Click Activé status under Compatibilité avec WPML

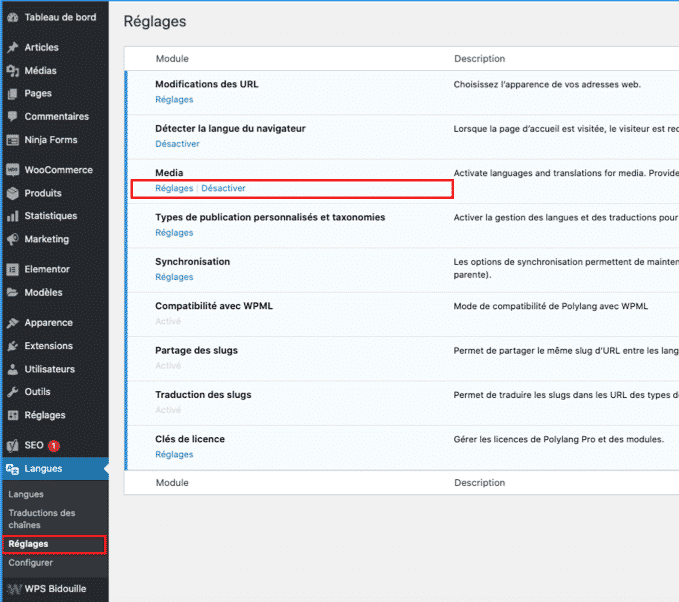(168, 321)
